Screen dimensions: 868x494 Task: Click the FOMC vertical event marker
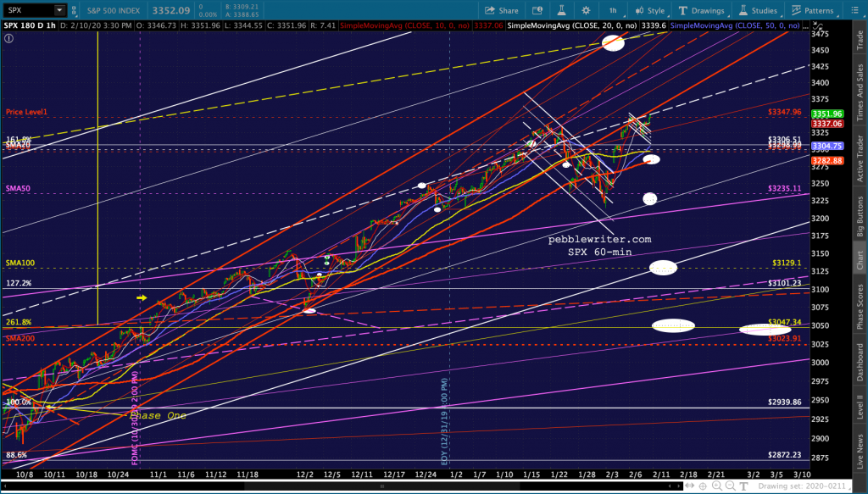point(135,417)
